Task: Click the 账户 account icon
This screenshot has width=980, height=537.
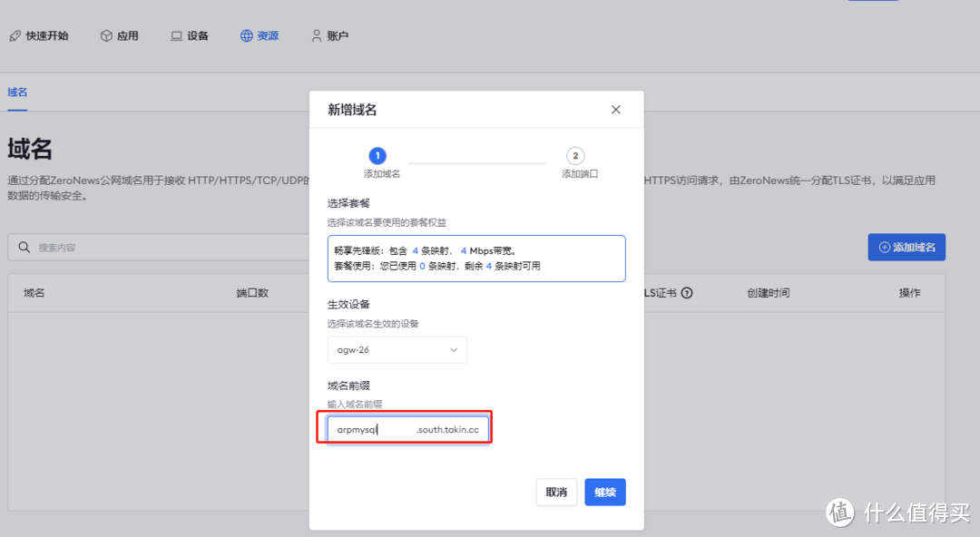Action: (x=315, y=34)
